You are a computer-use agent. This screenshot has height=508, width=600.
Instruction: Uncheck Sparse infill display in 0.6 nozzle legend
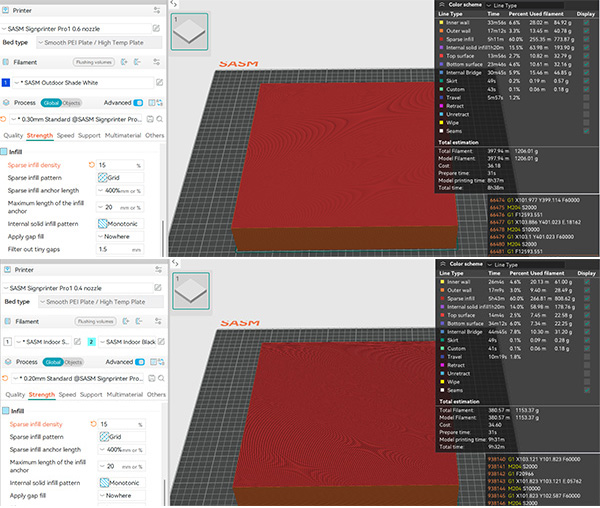click(x=586, y=39)
